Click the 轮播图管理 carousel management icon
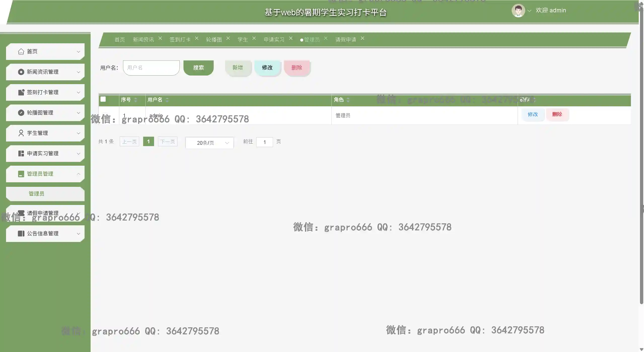The height and width of the screenshot is (352, 644). (21, 113)
